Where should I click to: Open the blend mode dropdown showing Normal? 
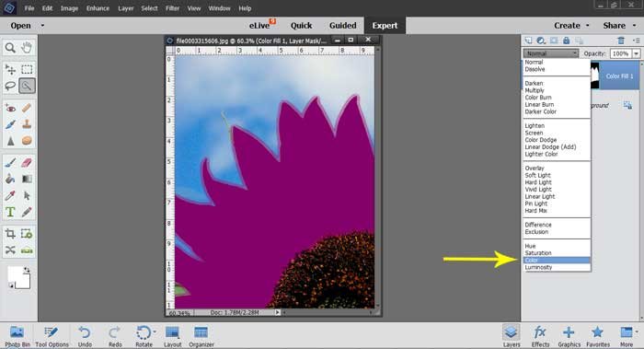[551, 53]
